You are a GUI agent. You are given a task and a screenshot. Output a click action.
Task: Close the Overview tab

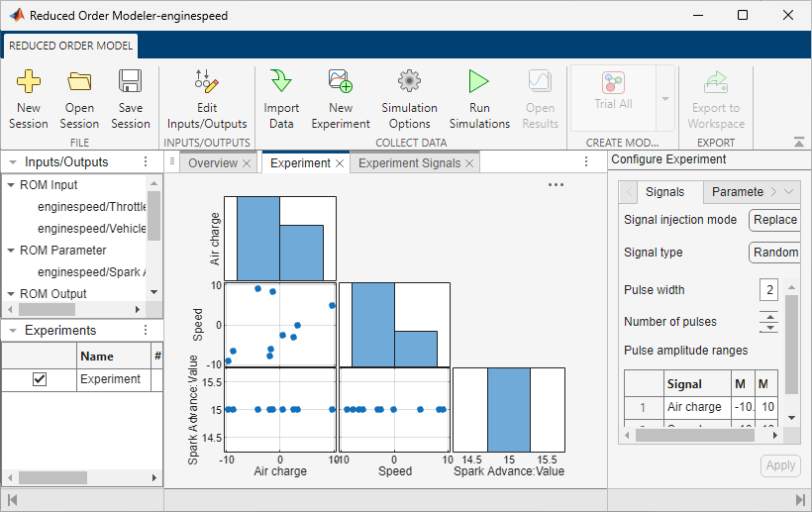pos(247,163)
